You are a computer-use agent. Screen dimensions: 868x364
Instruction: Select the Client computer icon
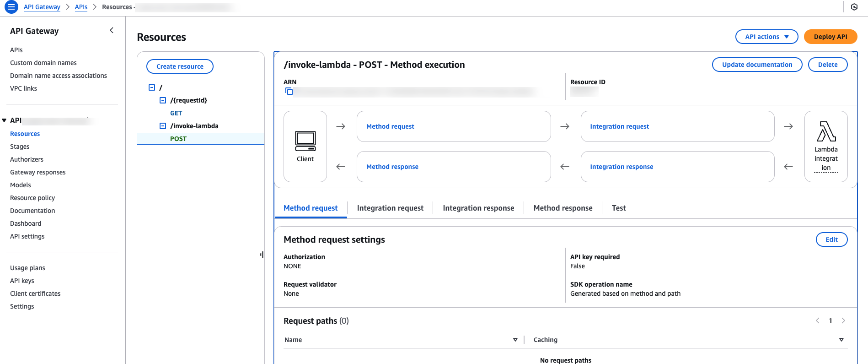[x=305, y=141]
